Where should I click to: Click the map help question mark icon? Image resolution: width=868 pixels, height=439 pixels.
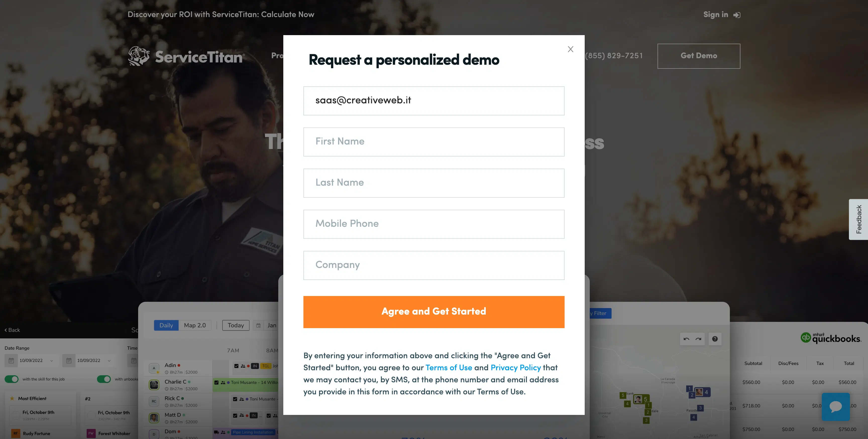715,339
